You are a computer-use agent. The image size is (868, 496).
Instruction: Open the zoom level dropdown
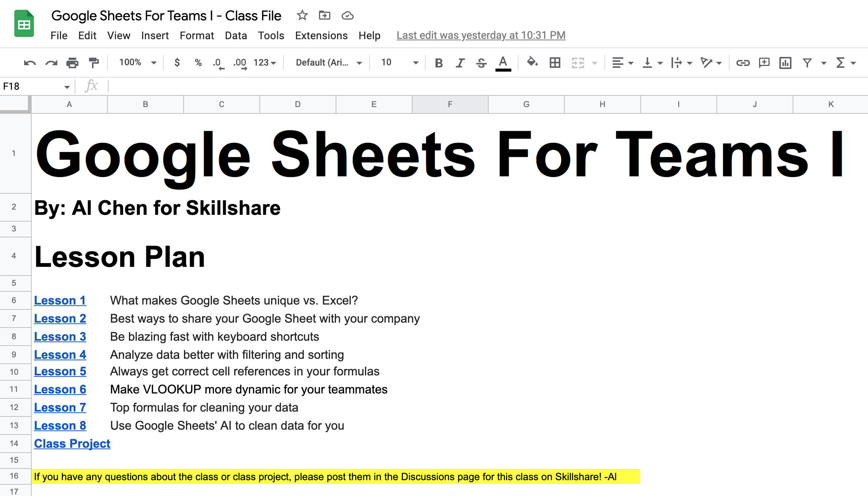click(x=138, y=63)
